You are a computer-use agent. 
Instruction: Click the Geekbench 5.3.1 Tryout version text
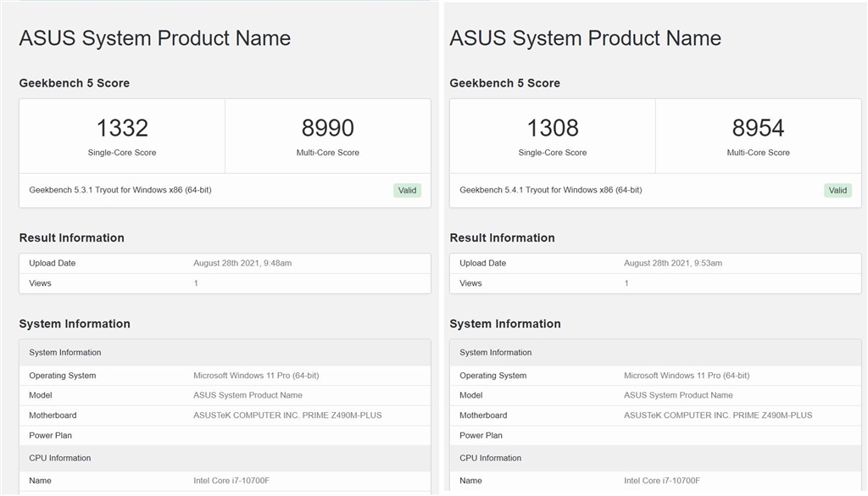tap(120, 190)
